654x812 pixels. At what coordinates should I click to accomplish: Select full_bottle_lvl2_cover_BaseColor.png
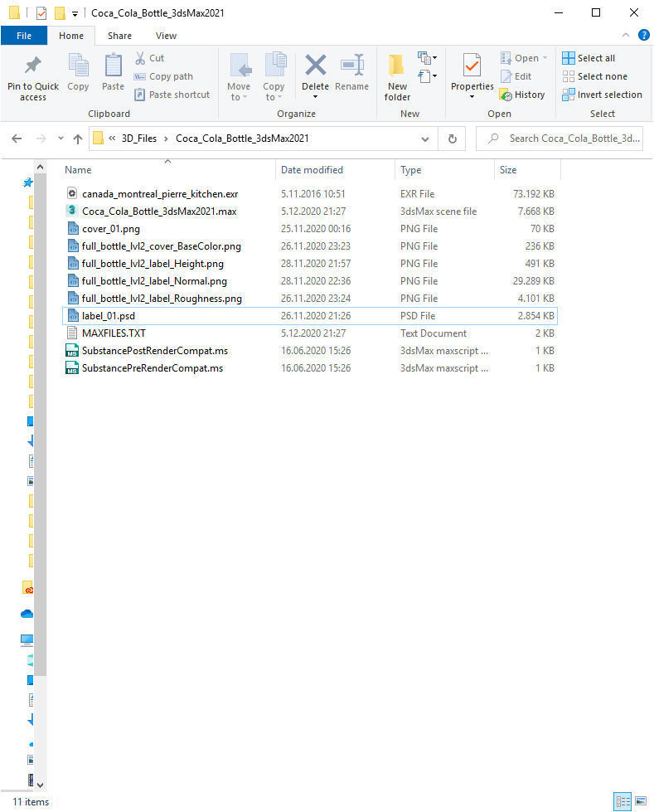tap(309, 246)
